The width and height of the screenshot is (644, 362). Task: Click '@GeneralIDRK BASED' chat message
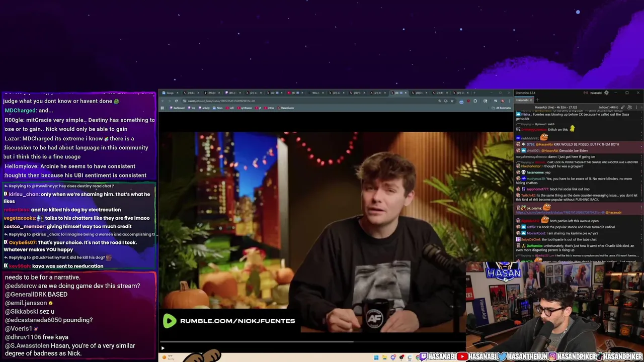36,294
